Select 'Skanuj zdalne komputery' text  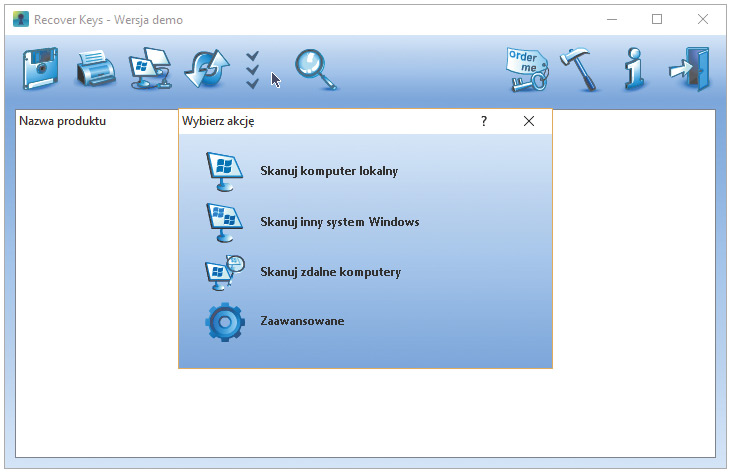pyautogui.click(x=330, y=272)
